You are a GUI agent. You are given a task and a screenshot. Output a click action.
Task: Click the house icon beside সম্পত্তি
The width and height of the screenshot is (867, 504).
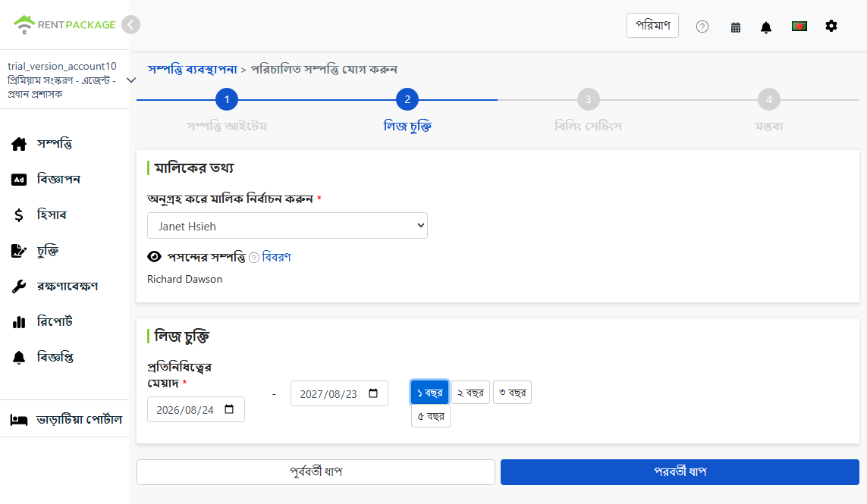[x=19, y=144]
